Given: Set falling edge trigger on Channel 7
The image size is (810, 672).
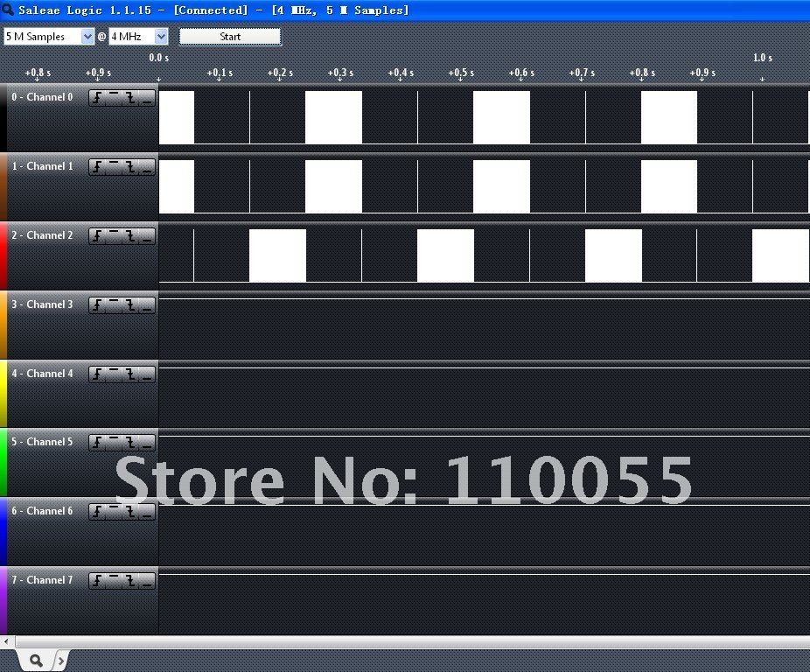Looking at the screenshot, I should [130, 581].
